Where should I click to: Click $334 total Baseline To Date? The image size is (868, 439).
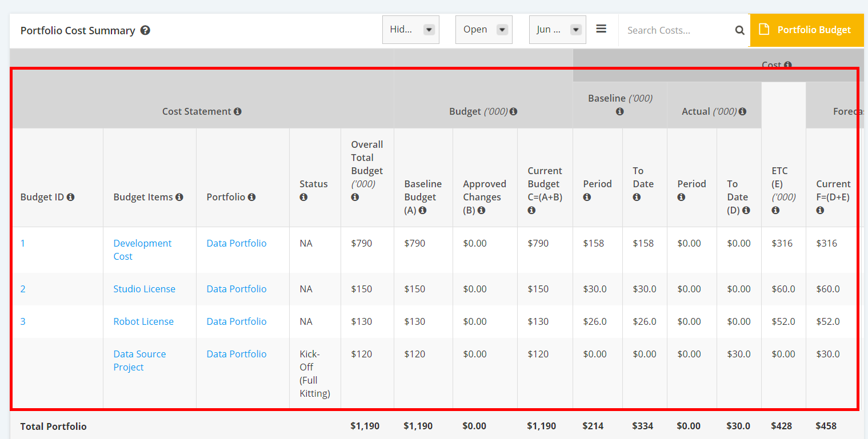[x=643, y=426]
